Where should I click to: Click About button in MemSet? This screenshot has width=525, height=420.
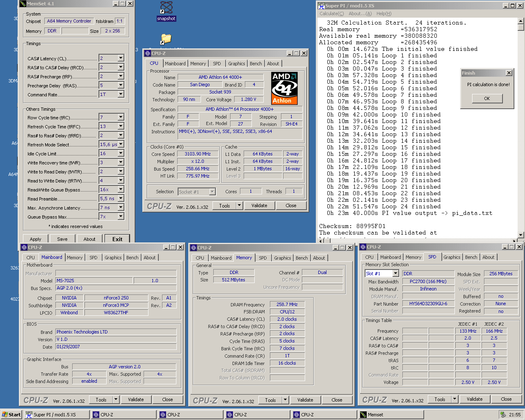point(89,239)
